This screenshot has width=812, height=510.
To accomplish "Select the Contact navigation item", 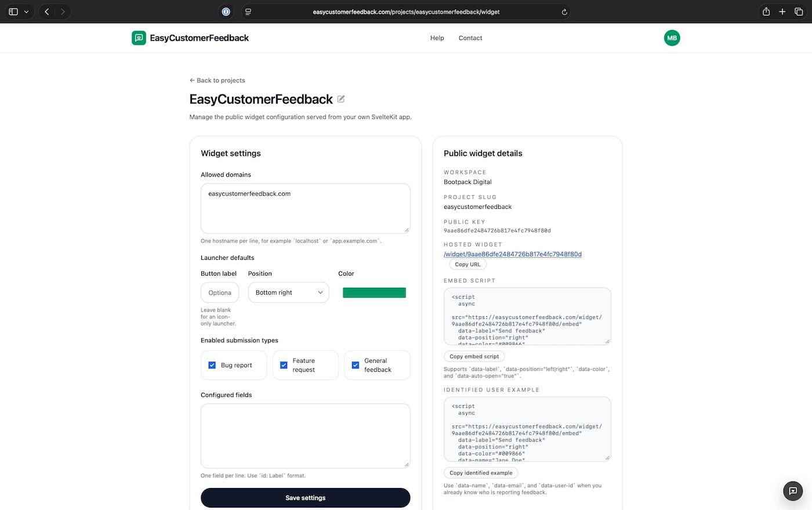I will click(470, 38).
